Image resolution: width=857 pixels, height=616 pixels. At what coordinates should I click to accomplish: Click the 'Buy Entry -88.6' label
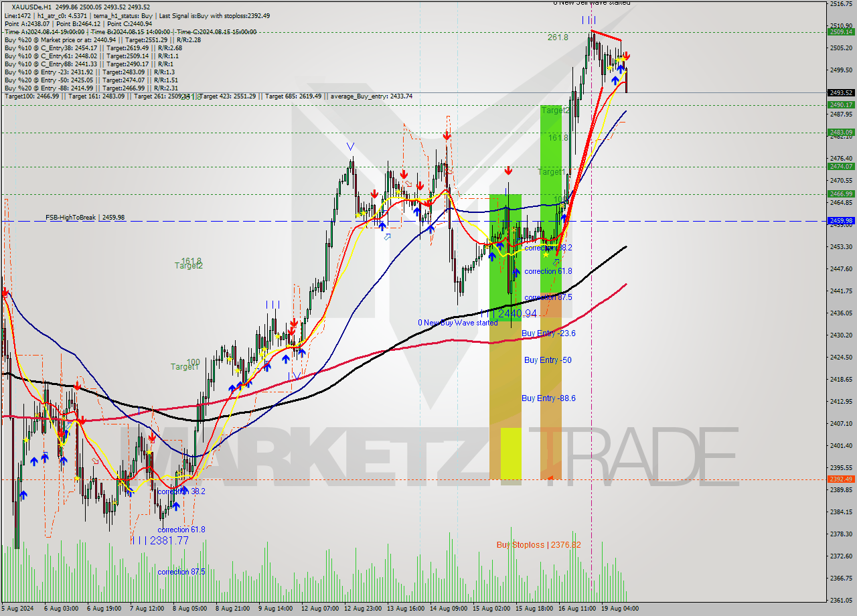(x=548, y=398)
